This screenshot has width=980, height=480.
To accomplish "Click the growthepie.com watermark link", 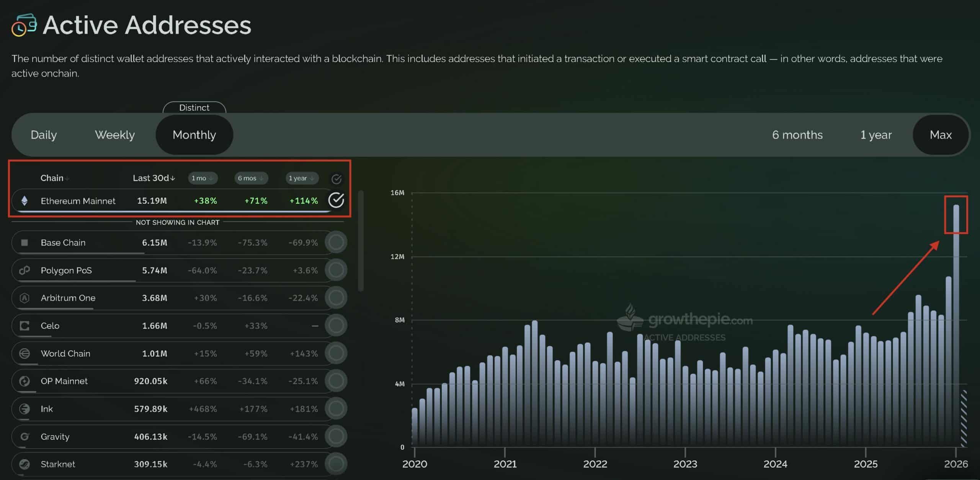I will (x=704, y=320).
